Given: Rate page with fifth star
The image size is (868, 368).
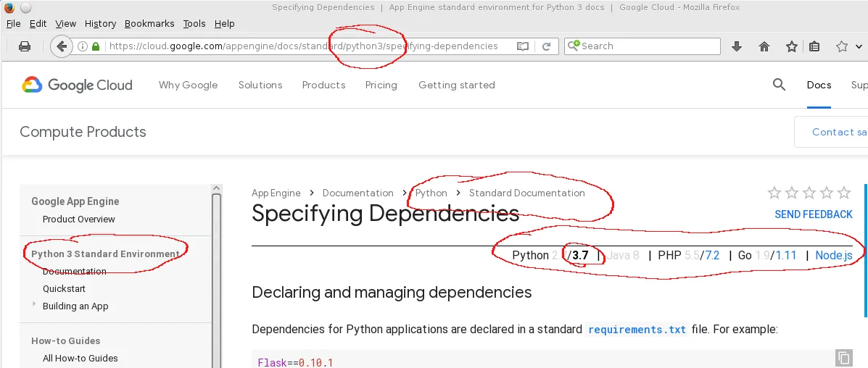Looking at the screenshot, I should point(844,193).
